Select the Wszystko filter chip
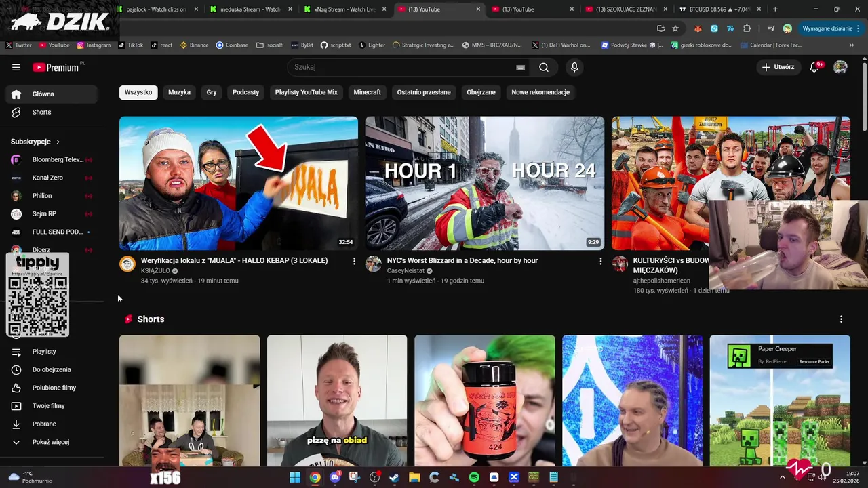 pos(138,92)
